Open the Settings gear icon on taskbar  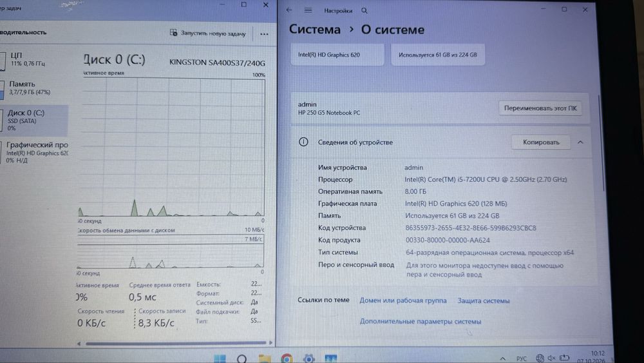[x=309, y=359]
